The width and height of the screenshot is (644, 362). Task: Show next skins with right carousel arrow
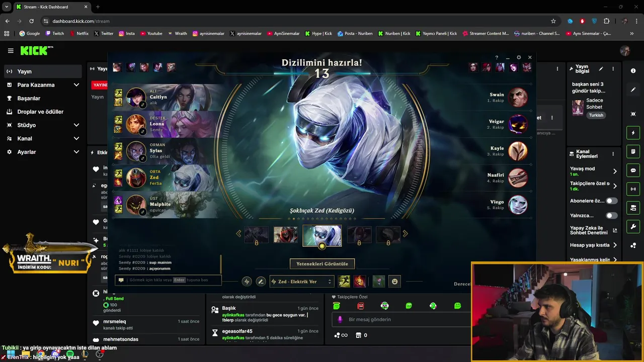pyautogui.click(x=405, y=233)
